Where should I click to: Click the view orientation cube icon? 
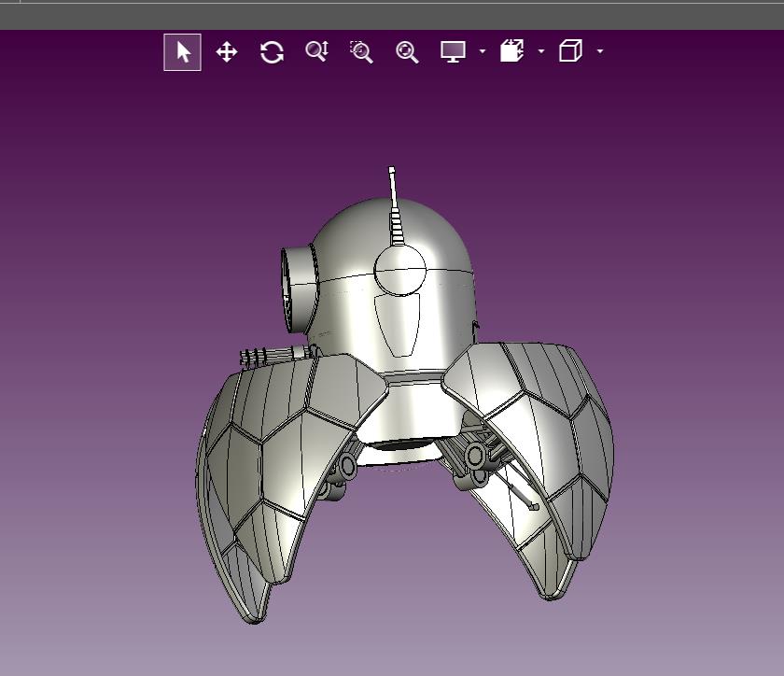[x=570, y=51]
